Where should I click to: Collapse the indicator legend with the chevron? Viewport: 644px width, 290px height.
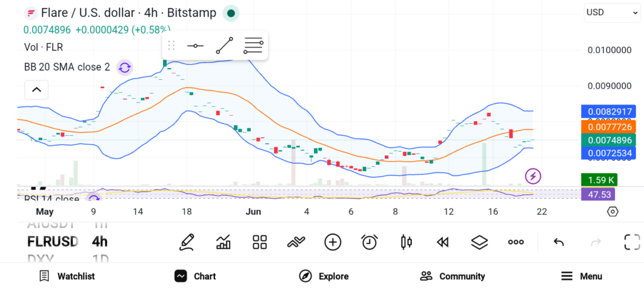click(36, 89)
